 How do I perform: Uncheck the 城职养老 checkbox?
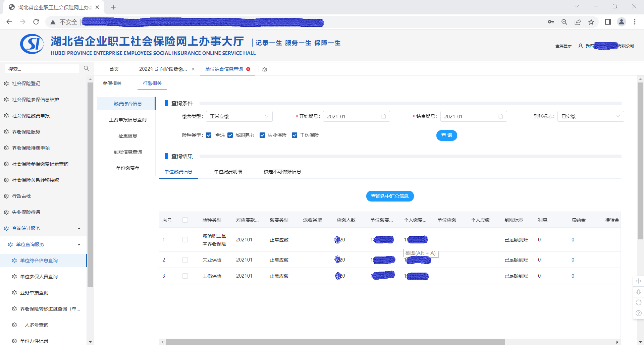pyautogui.click(x=230, y=135)
